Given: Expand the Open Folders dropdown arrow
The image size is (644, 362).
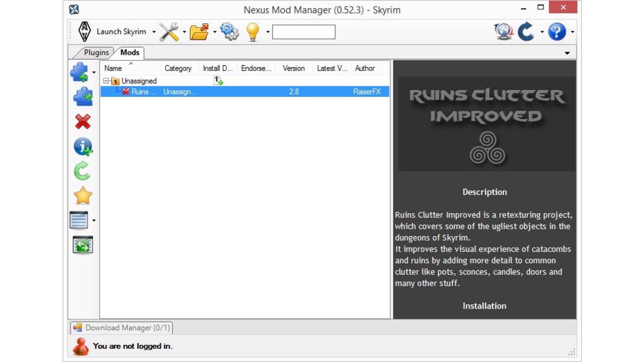Looking at the screenshot, I should (x=214, y=32).
